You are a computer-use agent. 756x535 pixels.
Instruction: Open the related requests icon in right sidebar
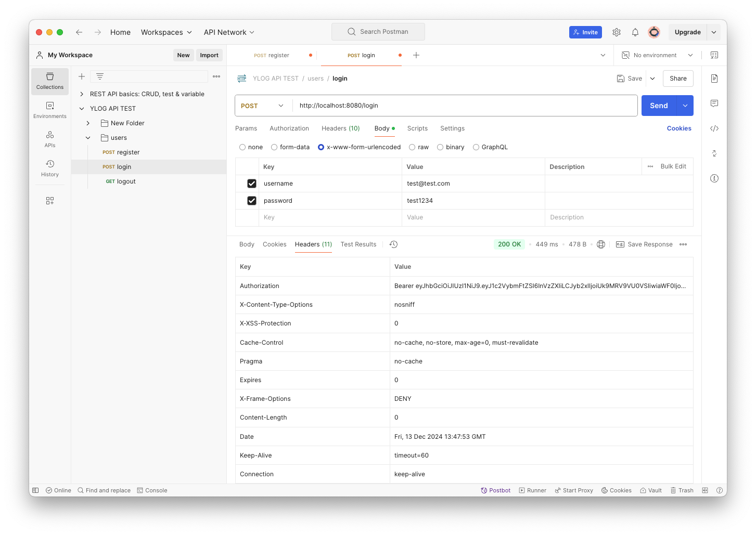tap(714, 153)
